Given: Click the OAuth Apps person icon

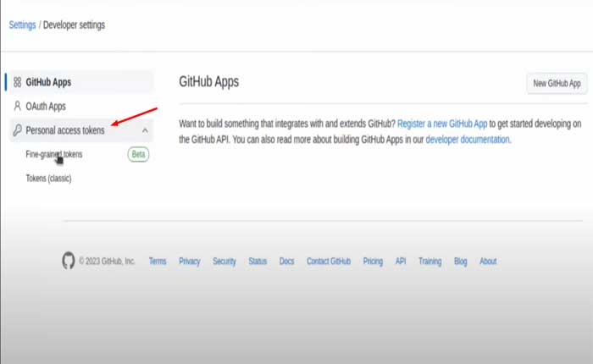Looking at the screenshot, I should [18, 106].
